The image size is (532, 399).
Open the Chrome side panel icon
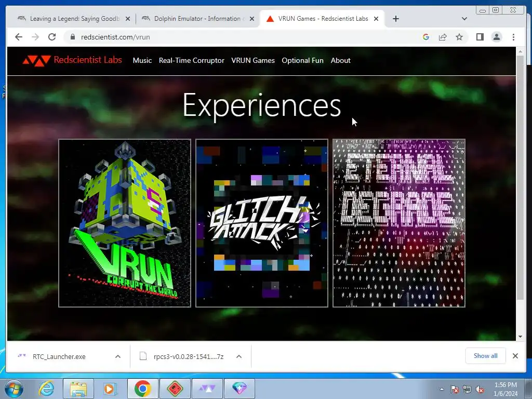point(480,37)
